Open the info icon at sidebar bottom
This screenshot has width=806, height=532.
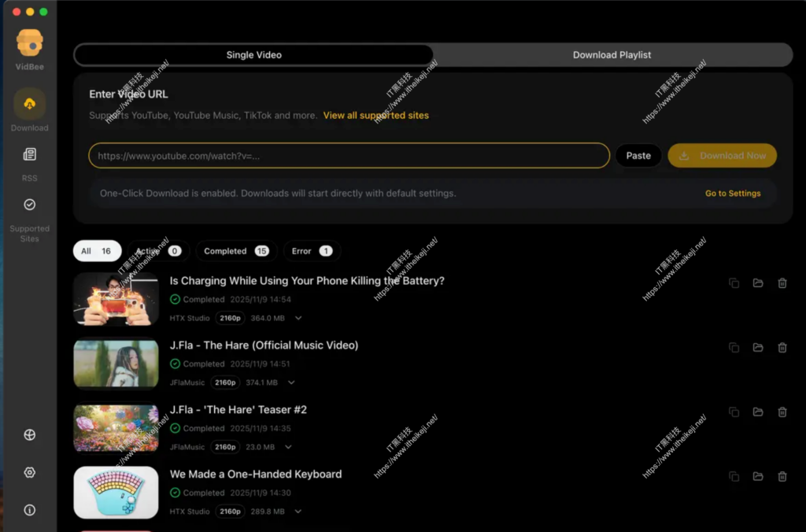(x=30, y=510)
